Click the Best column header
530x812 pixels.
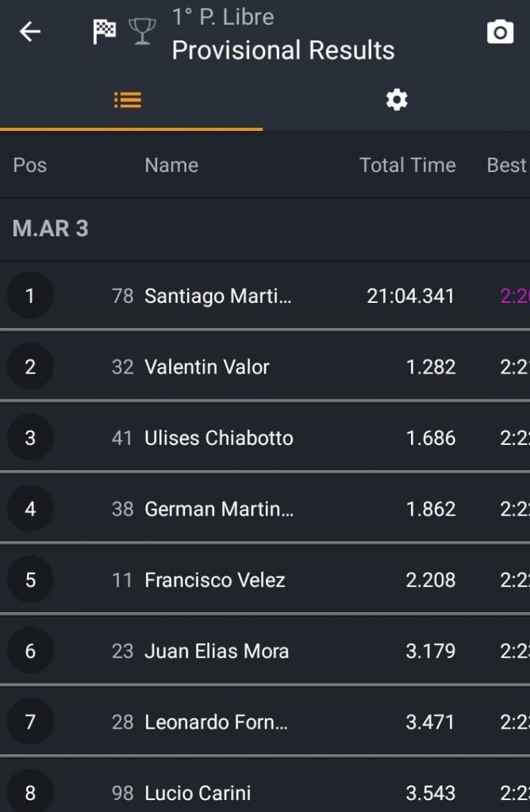[507, 165]
